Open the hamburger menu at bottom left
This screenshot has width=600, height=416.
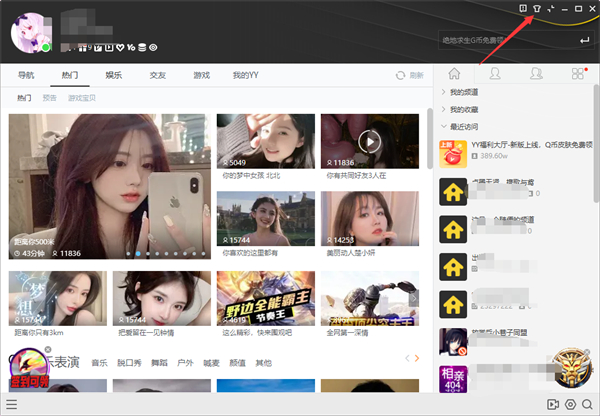point(12,405)
